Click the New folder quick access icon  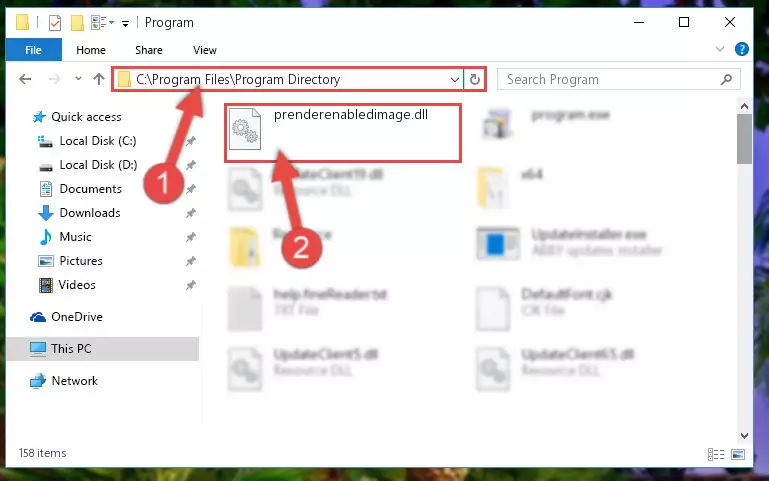click(x=77, y=23)
